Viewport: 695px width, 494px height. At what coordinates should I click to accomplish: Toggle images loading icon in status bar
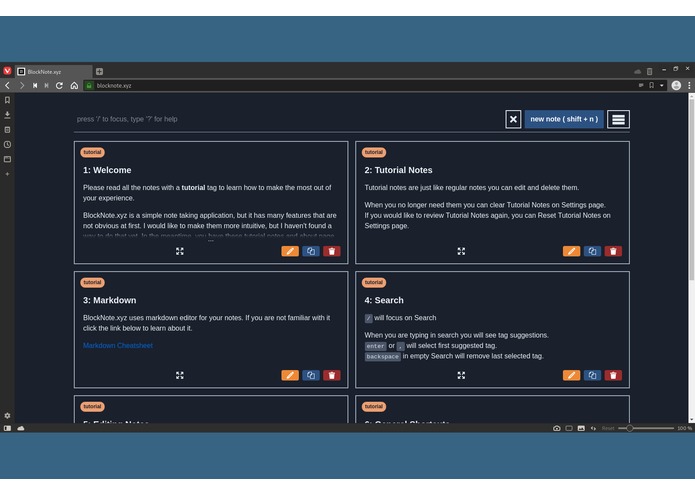tap(581, 428)
